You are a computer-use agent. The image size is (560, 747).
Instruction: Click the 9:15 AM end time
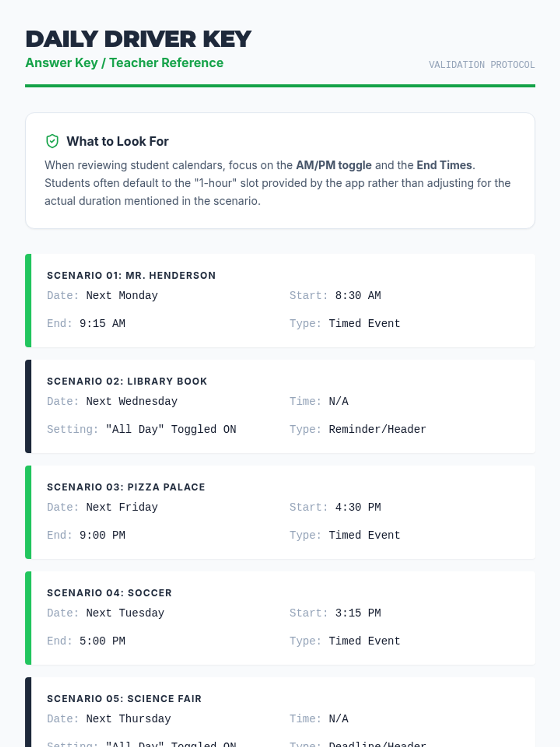coord(102,324)
